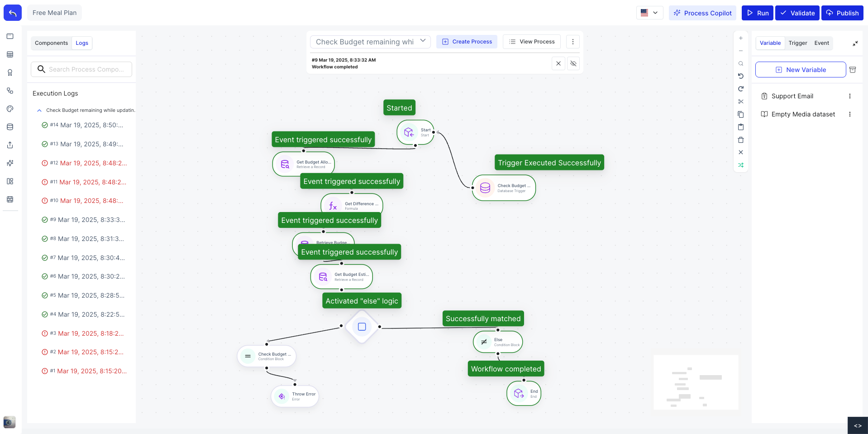This screenshot has width=868, height=434.
Task: Undo the last canvas change
Action: click(x=741, y=76)
